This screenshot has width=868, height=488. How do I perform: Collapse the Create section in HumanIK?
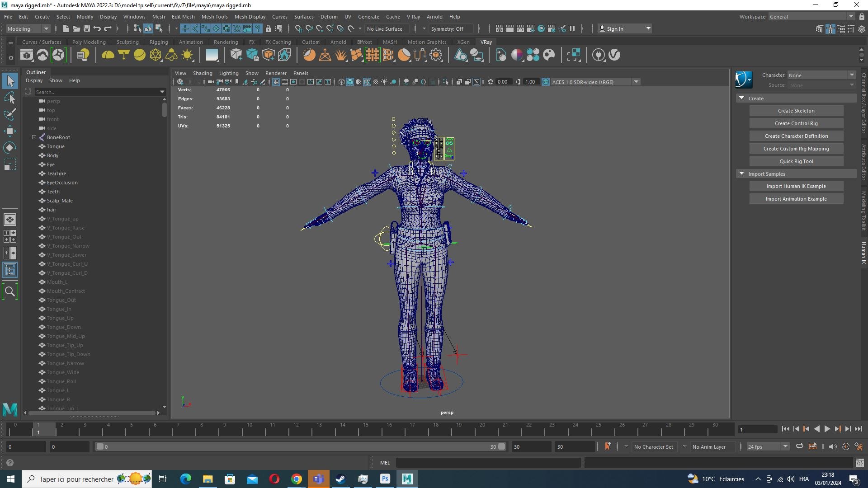pos(741,98)
